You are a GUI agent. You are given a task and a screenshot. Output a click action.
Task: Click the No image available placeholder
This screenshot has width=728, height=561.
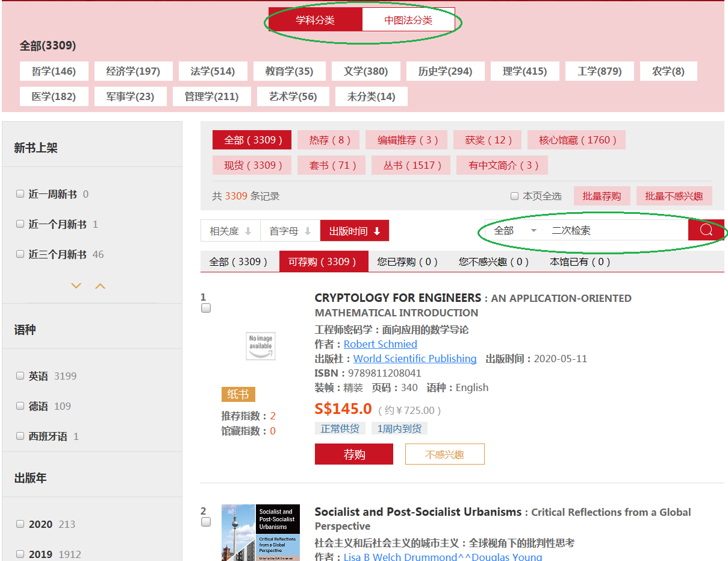coord(261,346)
